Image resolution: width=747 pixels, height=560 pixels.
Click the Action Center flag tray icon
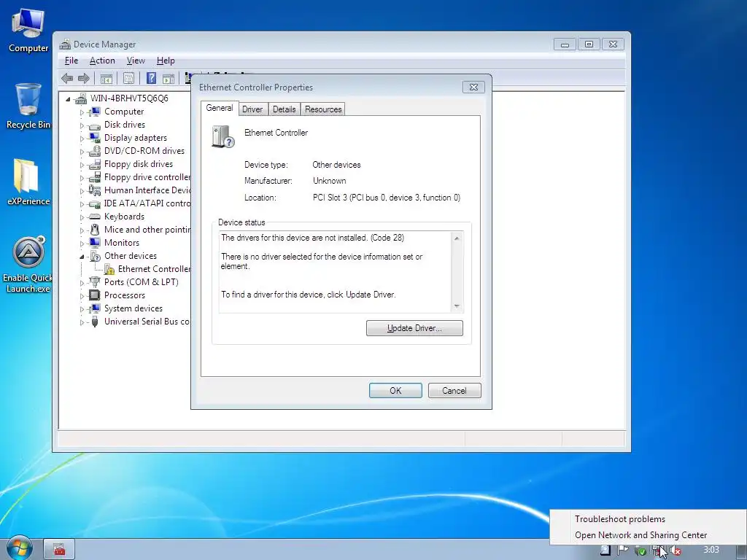(x=623, y=550)
